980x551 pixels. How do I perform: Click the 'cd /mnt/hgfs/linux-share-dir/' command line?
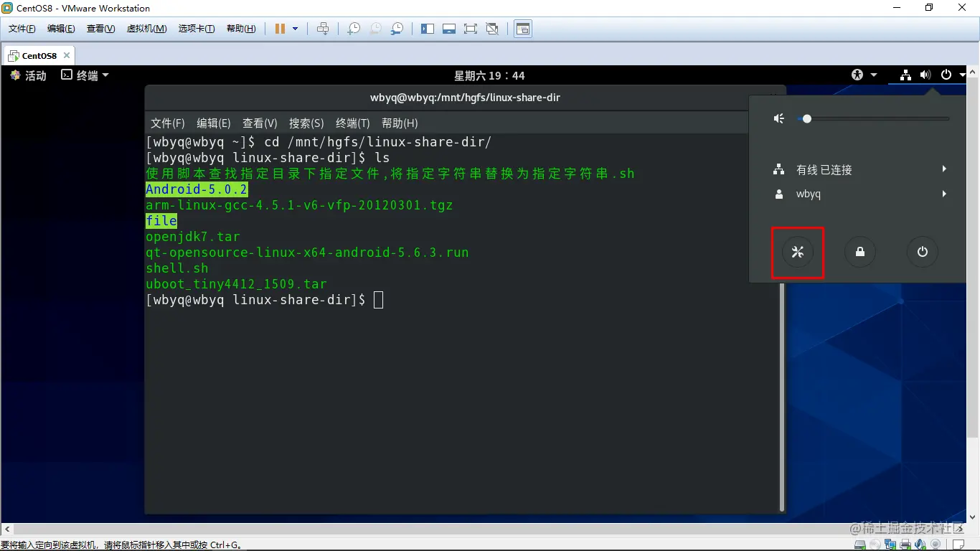pos(377,142)
